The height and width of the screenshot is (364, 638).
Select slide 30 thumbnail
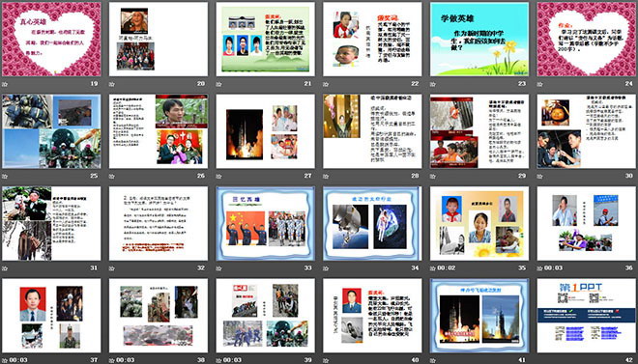point(587,131)
